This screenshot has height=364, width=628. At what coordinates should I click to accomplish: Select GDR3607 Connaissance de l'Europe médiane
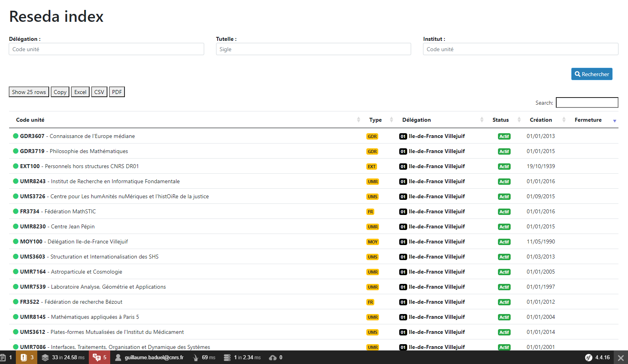point(77,136)
